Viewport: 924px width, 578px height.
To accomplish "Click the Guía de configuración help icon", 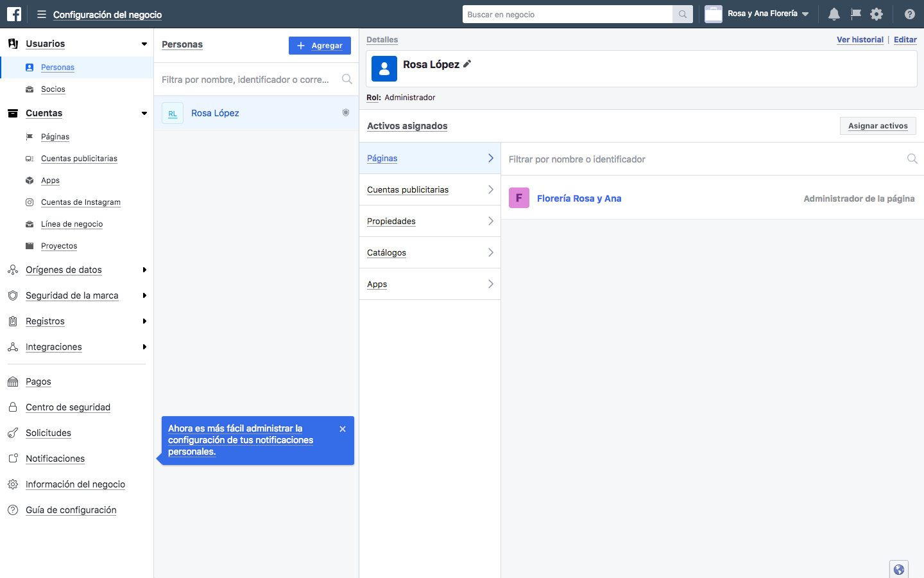I will tap(13, 510).
